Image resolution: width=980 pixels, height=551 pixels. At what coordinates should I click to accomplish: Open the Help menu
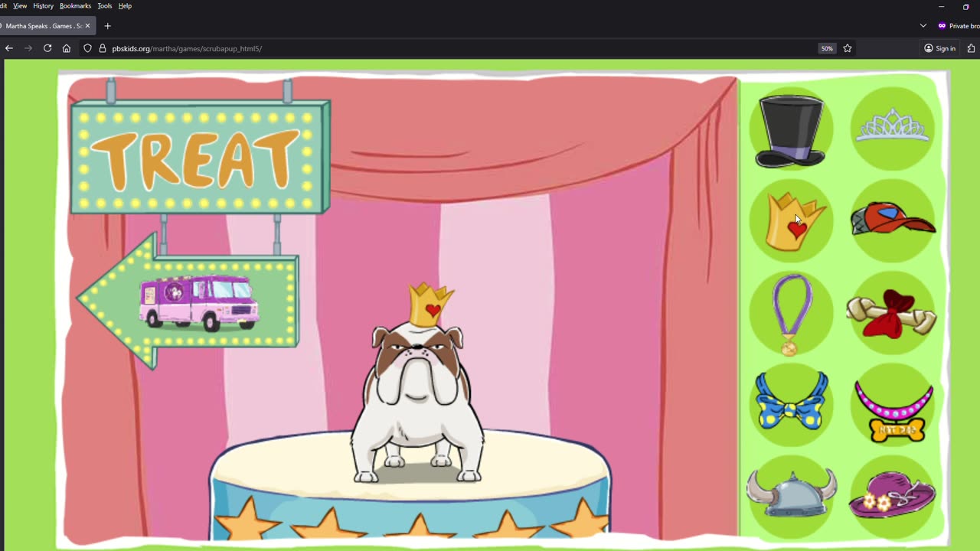click(x=125, y=6)
